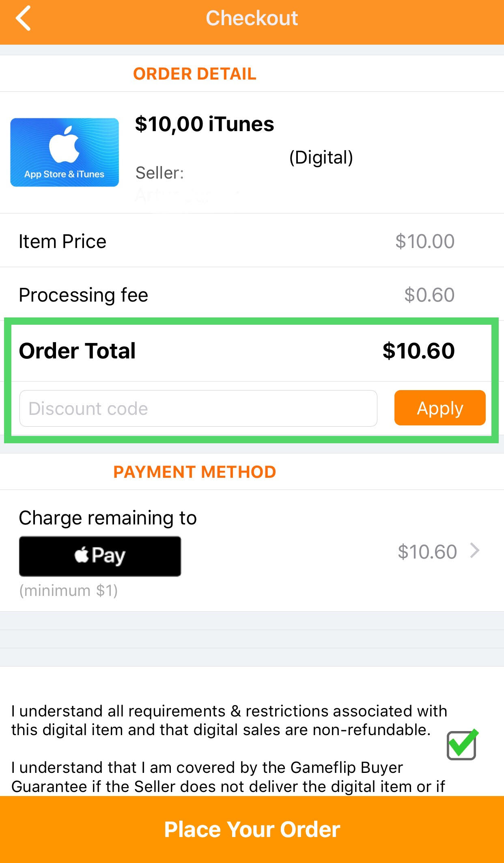
Task: Click the Gameflip Buyer Guarantee text
Action: [228, 777]
